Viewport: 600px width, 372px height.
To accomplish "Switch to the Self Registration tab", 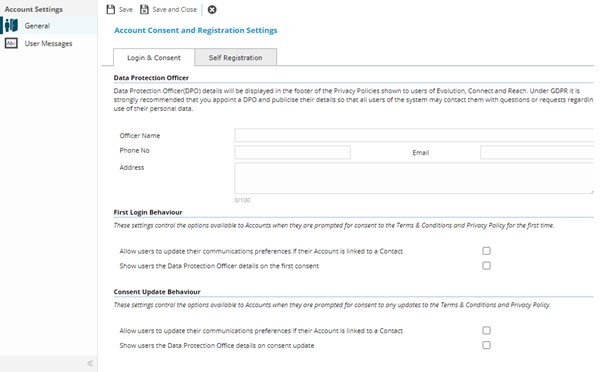I will click(235, 57).
